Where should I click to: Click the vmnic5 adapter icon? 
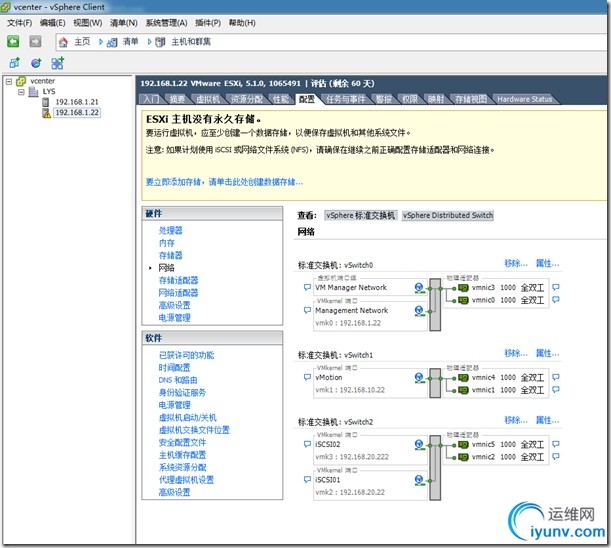[x=463, y=445]
